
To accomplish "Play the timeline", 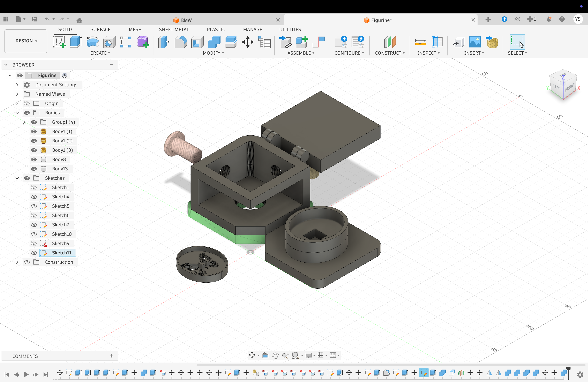I will point(26,374).
